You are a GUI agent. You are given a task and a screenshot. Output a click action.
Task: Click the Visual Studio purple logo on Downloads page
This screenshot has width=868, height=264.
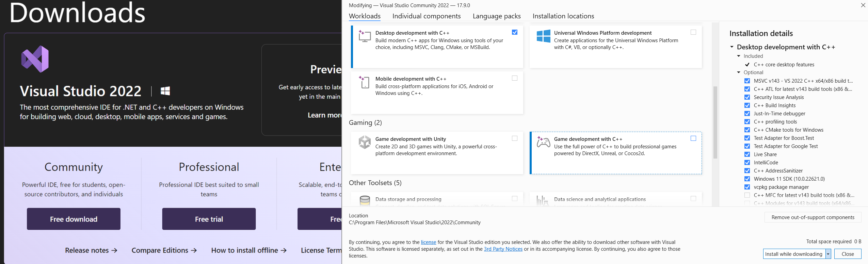tap(35, 59)
